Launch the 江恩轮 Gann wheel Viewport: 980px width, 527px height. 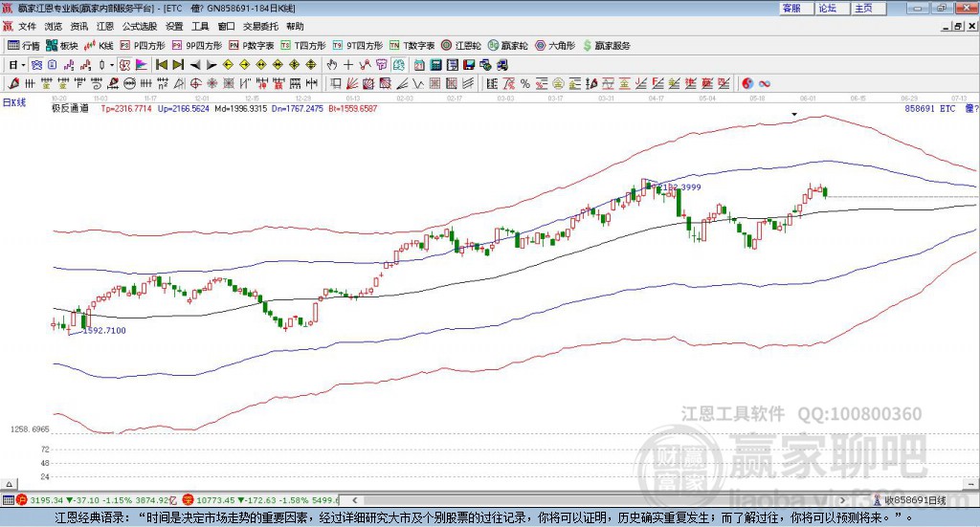pos(461,46)
